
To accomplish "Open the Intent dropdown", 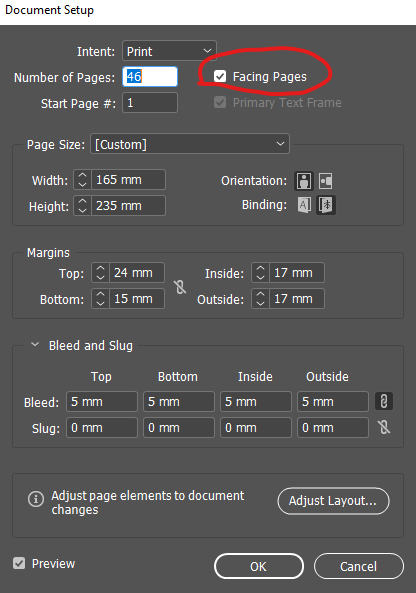I will coord(169,51).
